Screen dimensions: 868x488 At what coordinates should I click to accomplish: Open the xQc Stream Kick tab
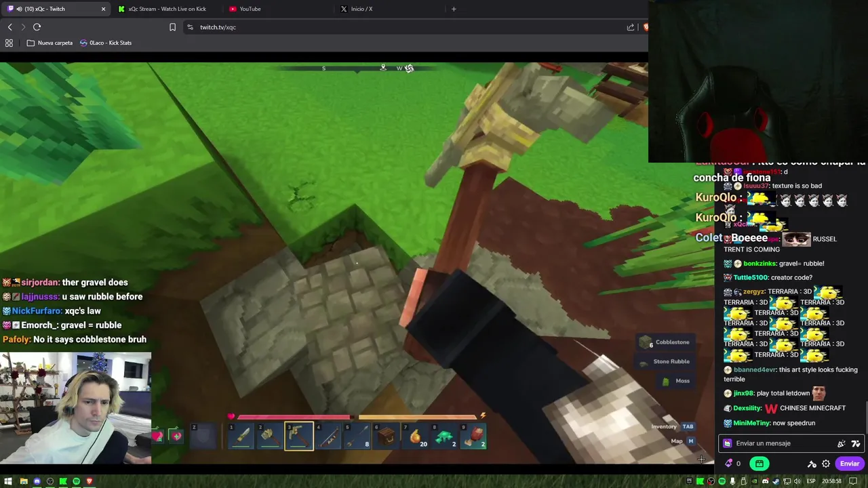(166, 9)
